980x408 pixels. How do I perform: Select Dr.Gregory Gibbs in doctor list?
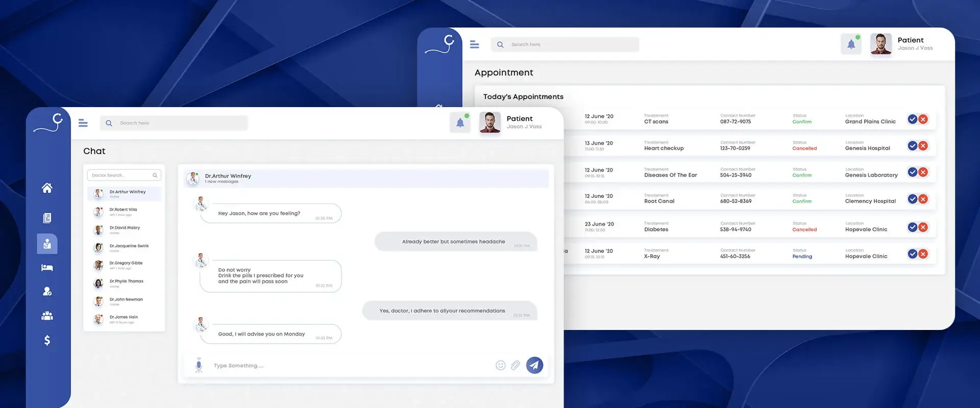coord(124,265)
